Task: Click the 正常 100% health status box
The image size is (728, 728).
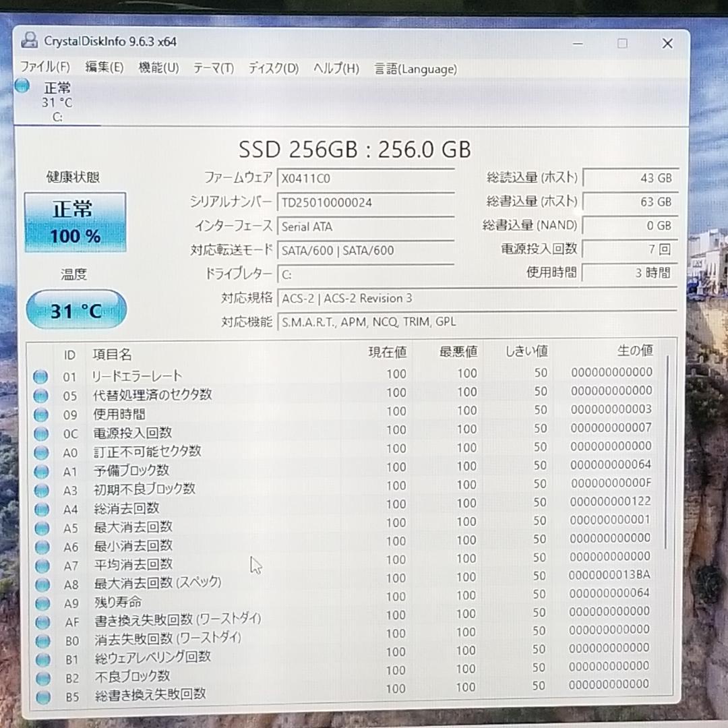Action: 75,221
